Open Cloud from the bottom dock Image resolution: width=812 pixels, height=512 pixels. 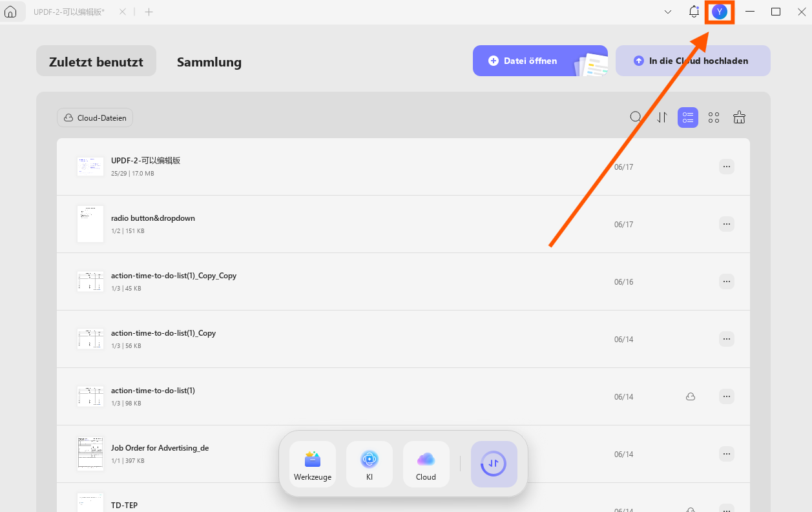426,464
